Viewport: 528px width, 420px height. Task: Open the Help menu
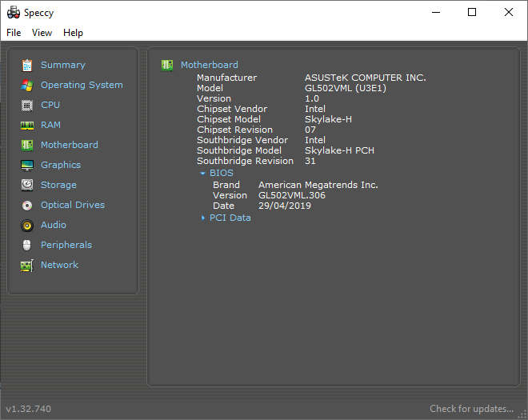coord(73,33)
